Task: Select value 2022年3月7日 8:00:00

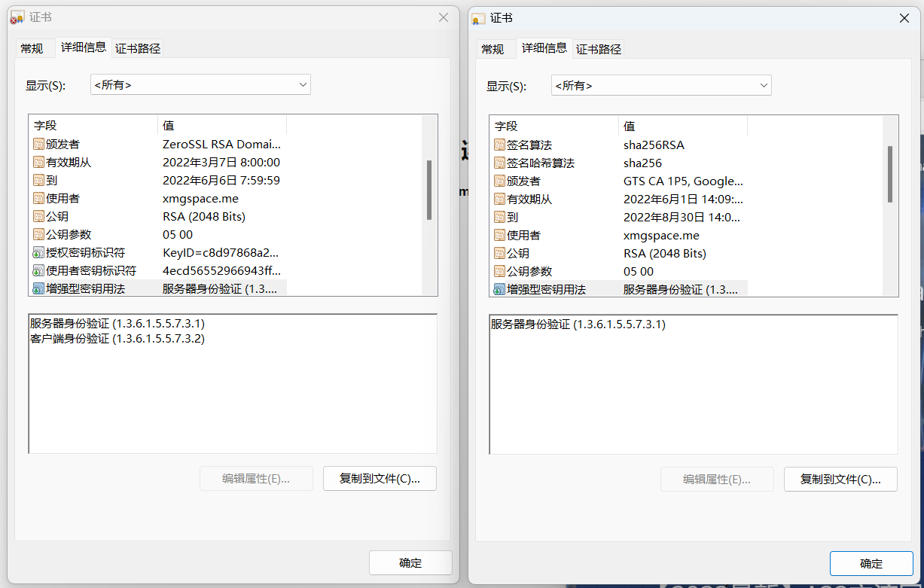Action: tap(221, 162)
